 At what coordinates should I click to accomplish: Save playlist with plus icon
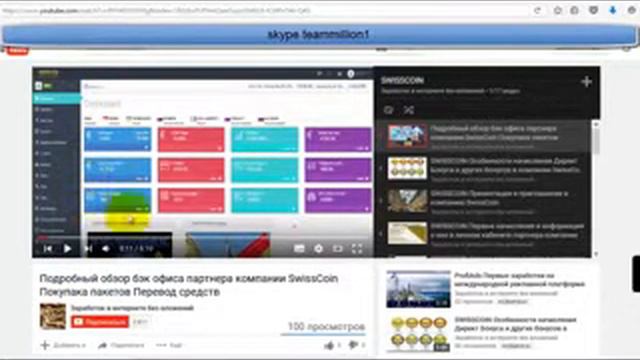click(586, 82)
